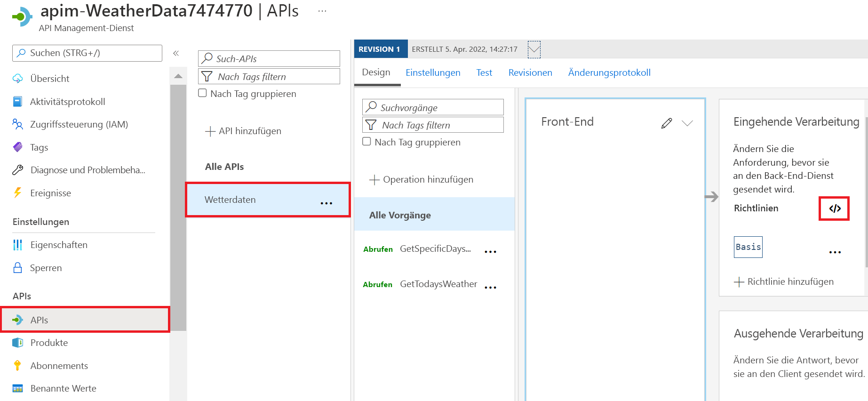Click the plus icon of Operation hinzufügen
Viewport: 868px width, 401px height.
tap(374, 180)
